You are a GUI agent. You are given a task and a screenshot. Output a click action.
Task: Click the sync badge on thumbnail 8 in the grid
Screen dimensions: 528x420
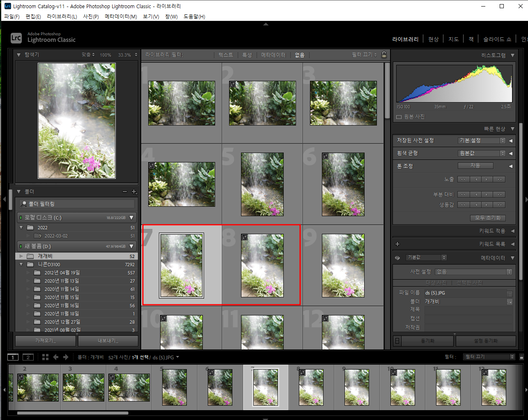(x=245, y=237)
